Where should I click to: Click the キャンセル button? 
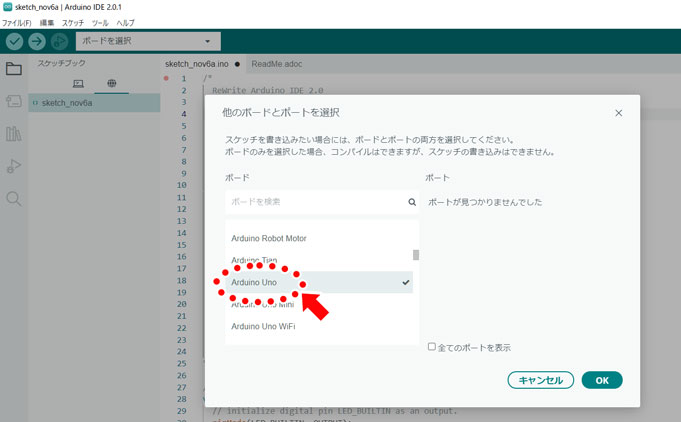click(x=540, y=380)
